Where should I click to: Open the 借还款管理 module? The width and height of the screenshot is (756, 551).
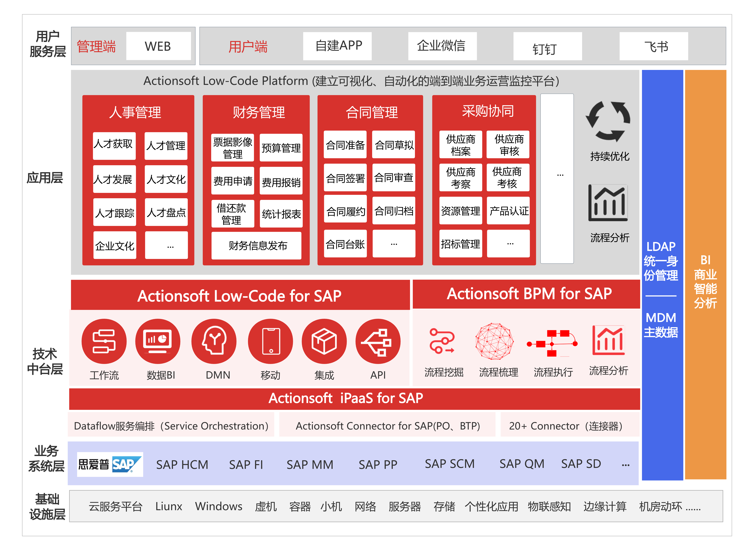click(233, 214)
